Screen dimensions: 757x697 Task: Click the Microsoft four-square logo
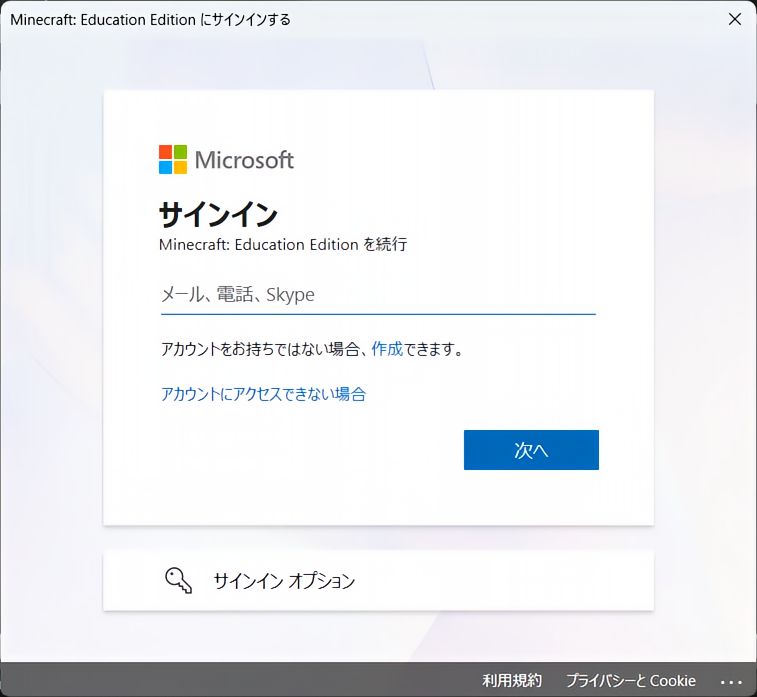(173, 160)
